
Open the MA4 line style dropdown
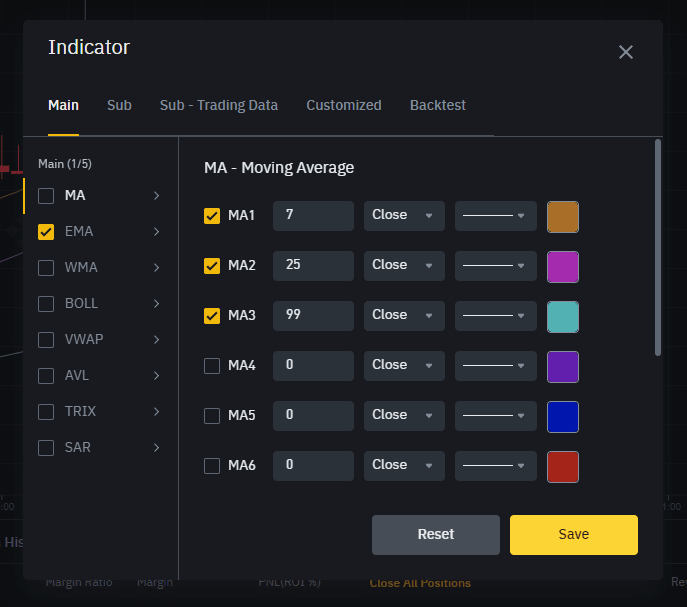point(495,365)
